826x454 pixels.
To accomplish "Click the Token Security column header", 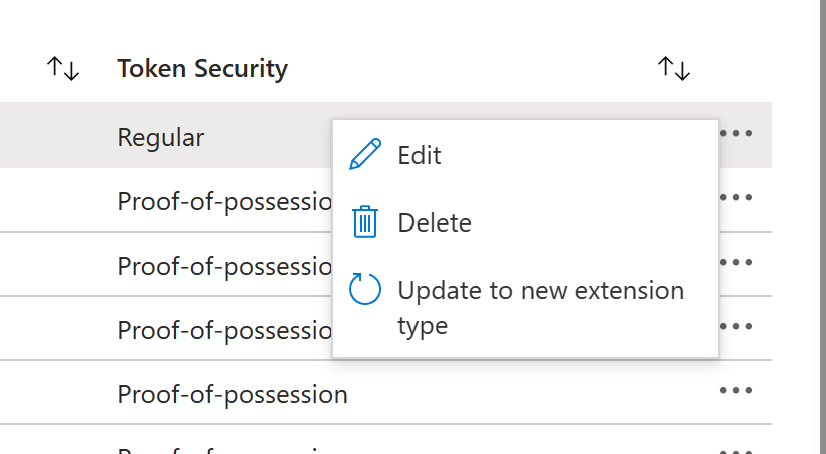I will coord(202,69).
